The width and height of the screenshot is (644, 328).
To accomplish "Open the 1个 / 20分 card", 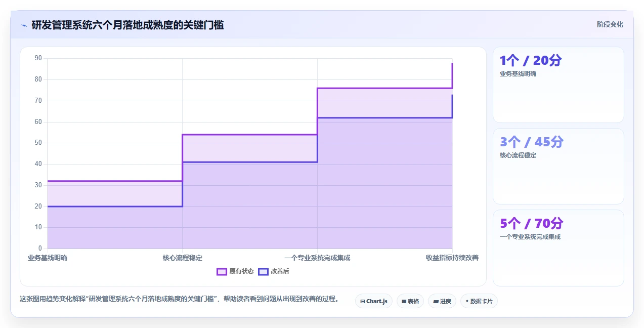I will tap(559, 85).
